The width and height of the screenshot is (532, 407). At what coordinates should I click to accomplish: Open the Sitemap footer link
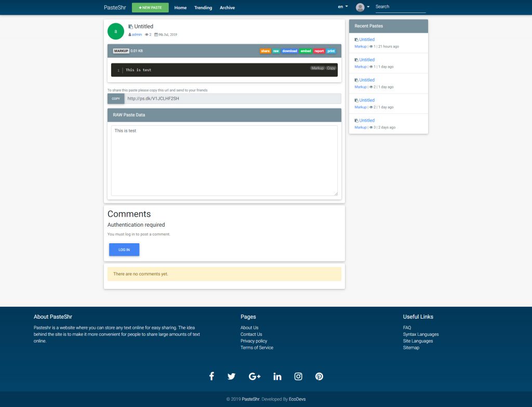click(411, 348)
